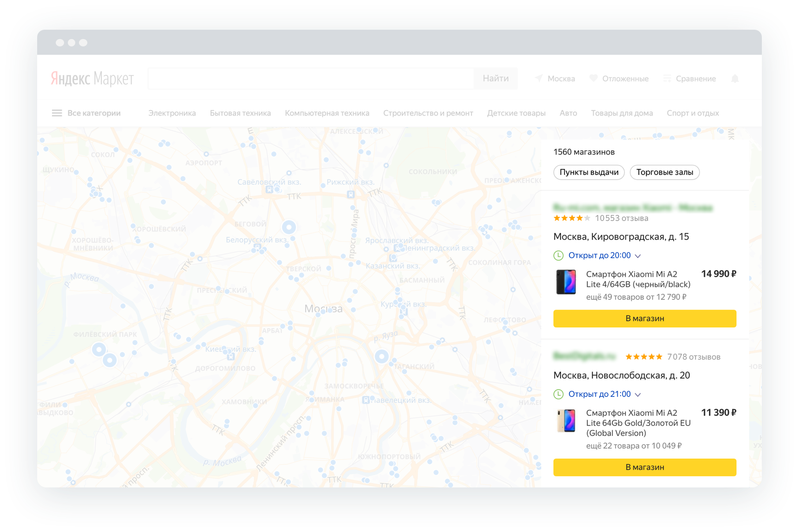Open ещё 49 товаров от 12 790 ₽

coord(636,297)
